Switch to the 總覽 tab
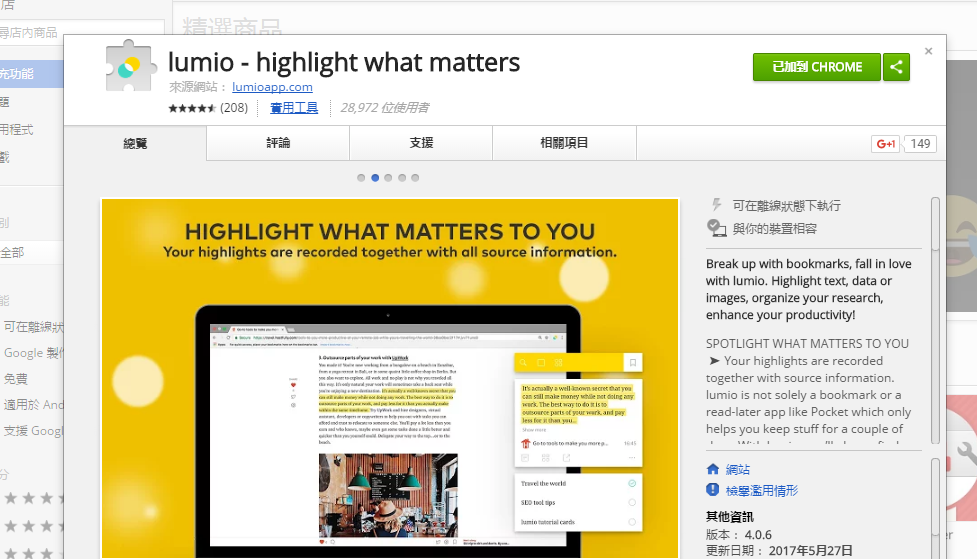Viewport: 977px width, 559px height. (x=135, y=143)
